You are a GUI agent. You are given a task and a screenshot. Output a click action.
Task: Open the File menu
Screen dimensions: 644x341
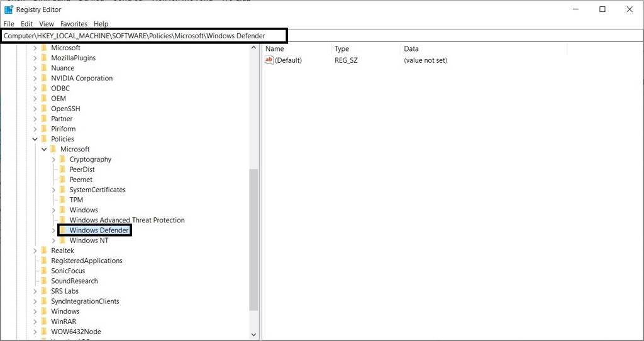coord(9,24)
